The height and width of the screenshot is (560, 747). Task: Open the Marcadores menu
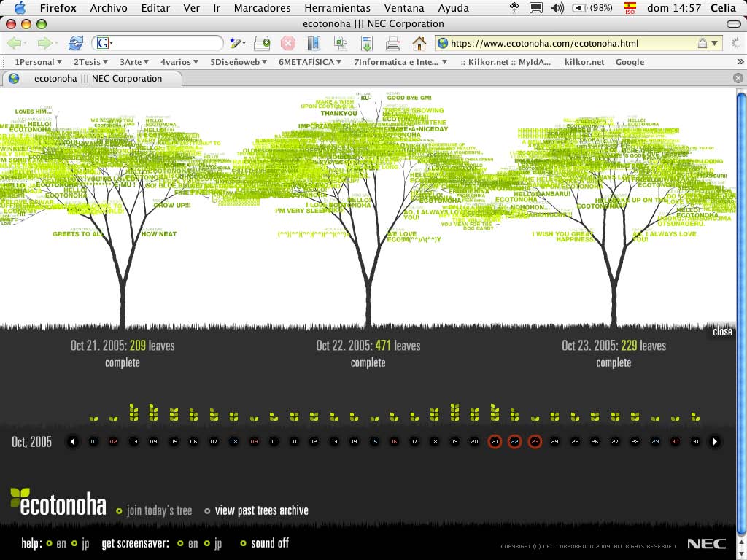click(x=262, y=8)
